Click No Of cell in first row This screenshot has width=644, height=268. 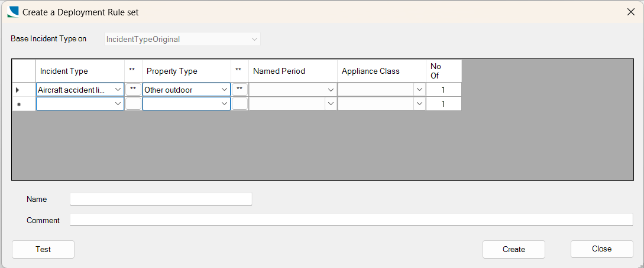point(444,89)
